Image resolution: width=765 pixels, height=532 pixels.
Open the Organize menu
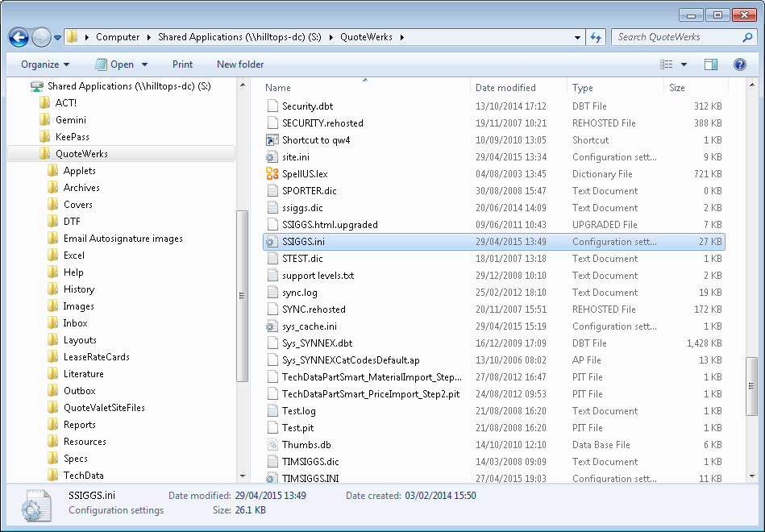click(x=45, y=64)
